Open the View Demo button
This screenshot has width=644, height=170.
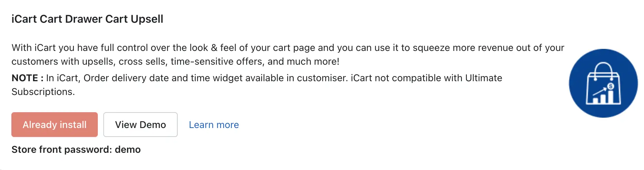[x=141, y=125]
